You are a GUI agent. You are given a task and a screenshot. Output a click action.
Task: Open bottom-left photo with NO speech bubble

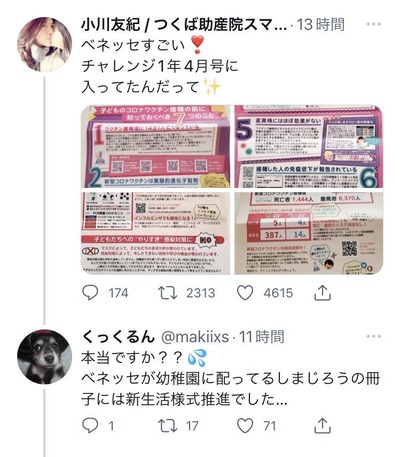(x=155, y=233)
